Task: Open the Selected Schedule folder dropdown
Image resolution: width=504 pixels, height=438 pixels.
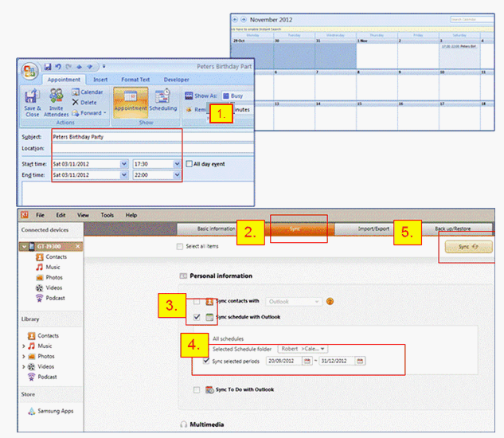Action: [303, 349]
